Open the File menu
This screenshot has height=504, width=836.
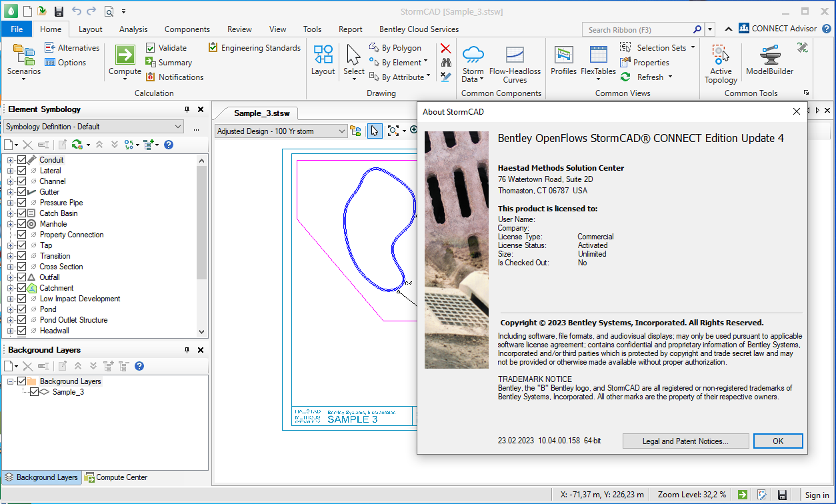click(17, 29)
